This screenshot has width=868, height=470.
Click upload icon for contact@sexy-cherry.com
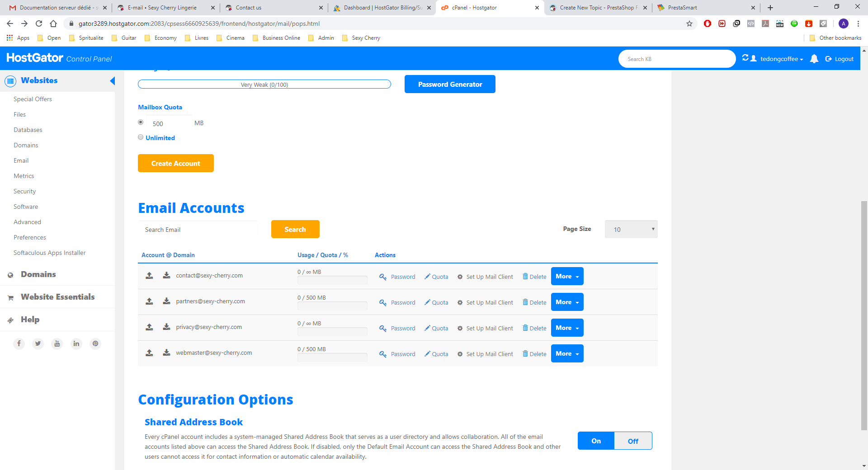149,276
